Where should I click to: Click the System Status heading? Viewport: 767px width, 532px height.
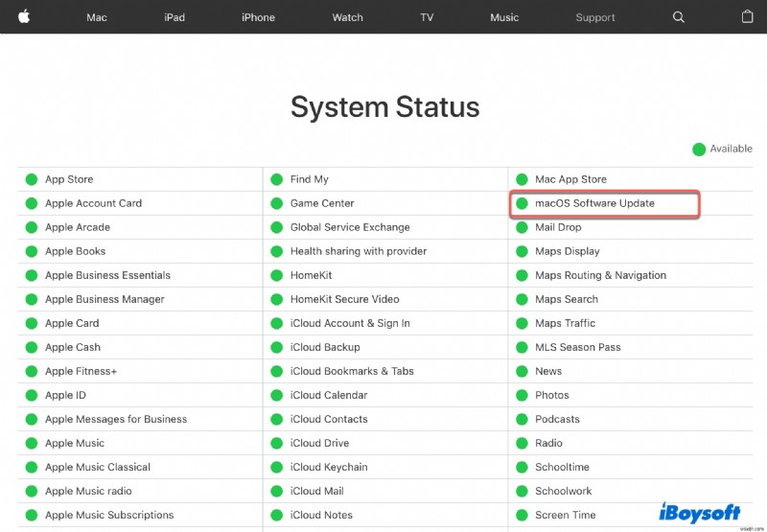385,106
